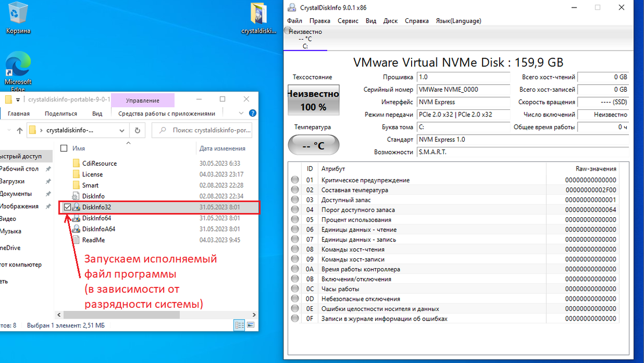Open the Управление contextual tab
This screenshot has width=644, height=363.
tap(143, 100)
